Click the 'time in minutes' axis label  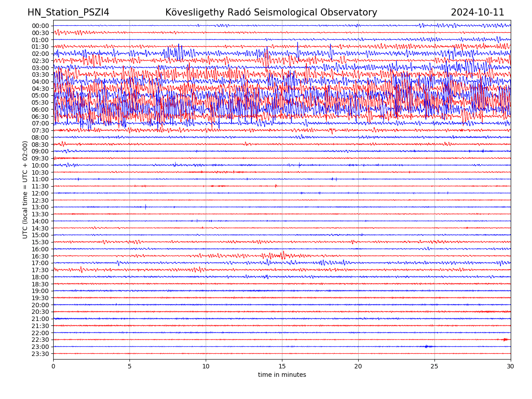pos(282,375)
